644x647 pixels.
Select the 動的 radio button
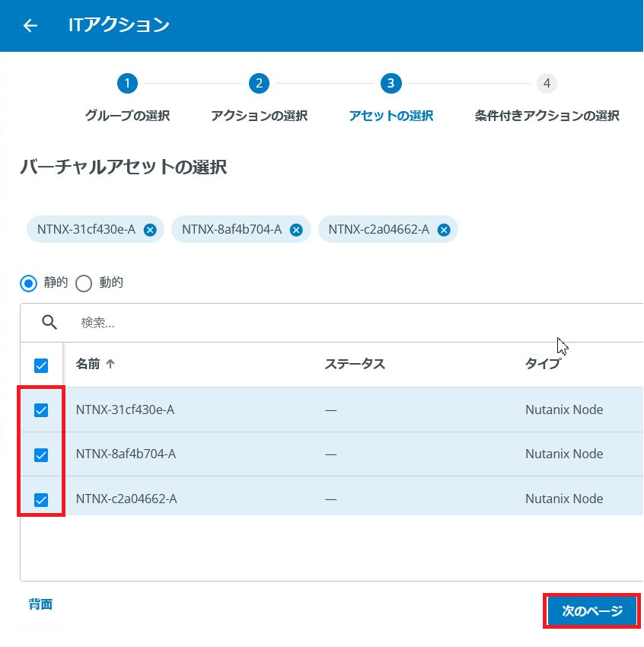(84, 283)
